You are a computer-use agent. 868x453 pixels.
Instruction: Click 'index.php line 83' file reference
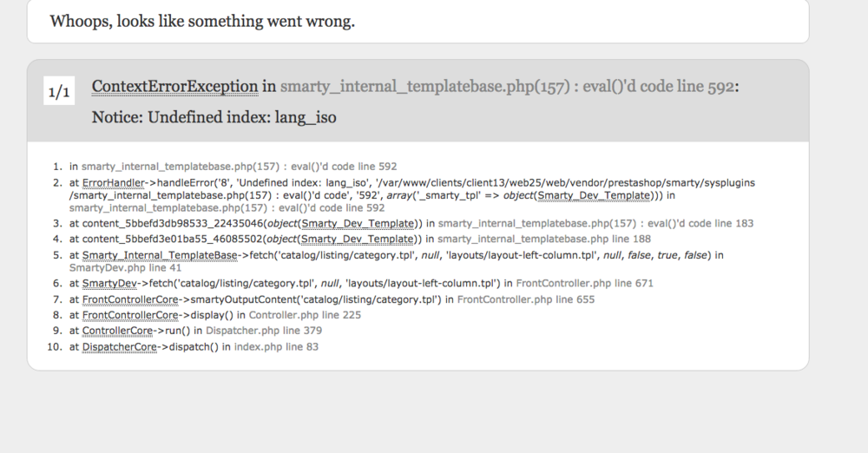[x=276, y=347]
